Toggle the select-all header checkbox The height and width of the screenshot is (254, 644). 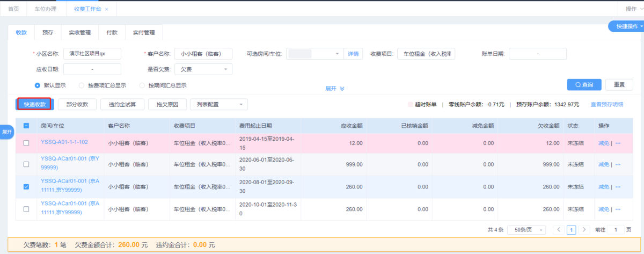(x=26, y=126)
